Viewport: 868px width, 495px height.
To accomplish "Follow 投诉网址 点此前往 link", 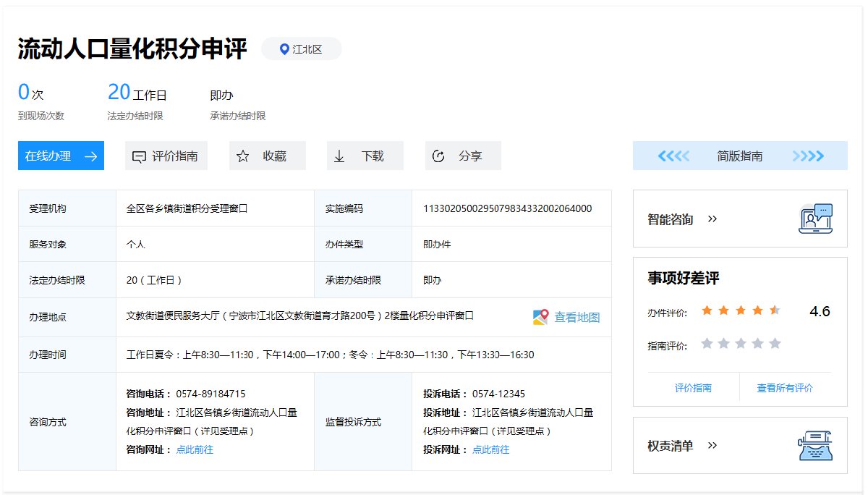I will tap(491, 449).
